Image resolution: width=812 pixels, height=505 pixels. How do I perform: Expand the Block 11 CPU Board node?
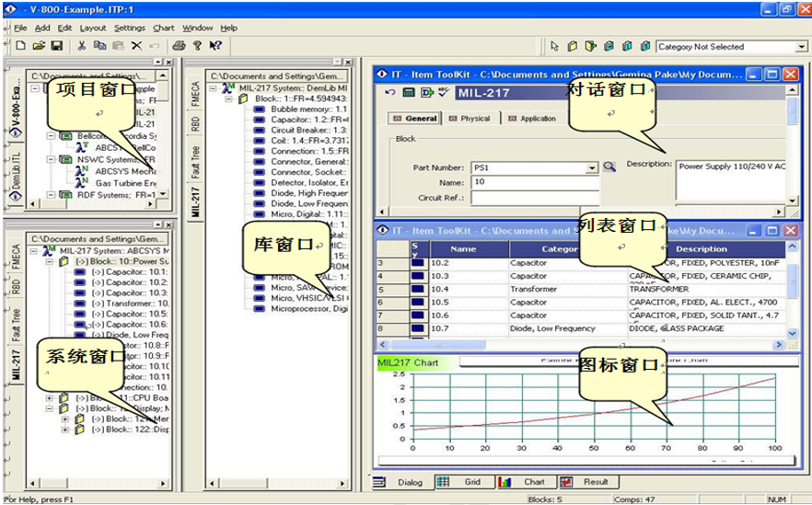tap(51, 397)
